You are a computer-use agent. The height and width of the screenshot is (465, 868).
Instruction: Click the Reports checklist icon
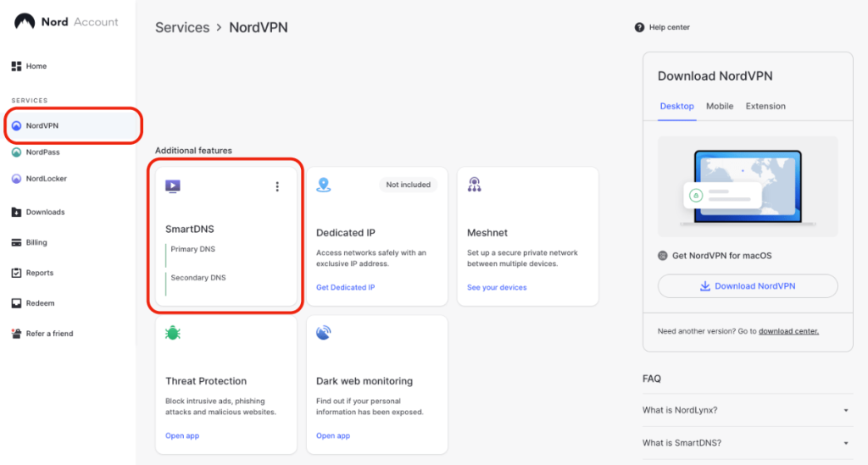pos(17,273)
